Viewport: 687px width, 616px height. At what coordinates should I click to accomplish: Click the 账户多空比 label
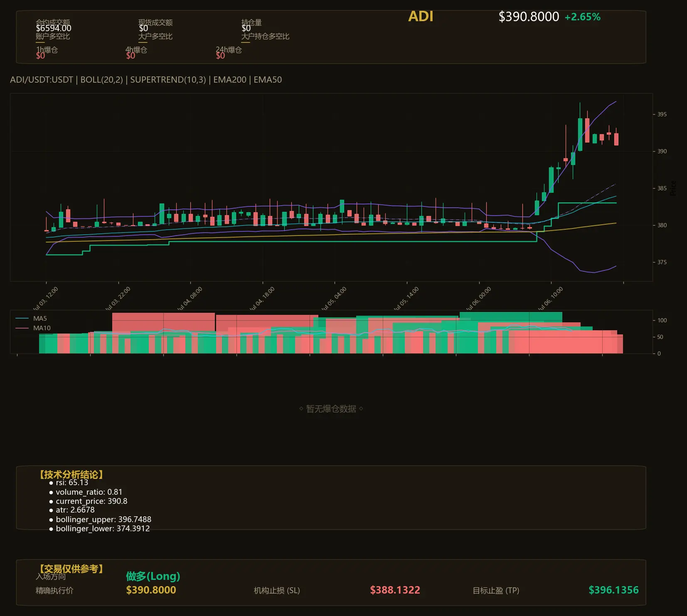[x=53, y=36]
